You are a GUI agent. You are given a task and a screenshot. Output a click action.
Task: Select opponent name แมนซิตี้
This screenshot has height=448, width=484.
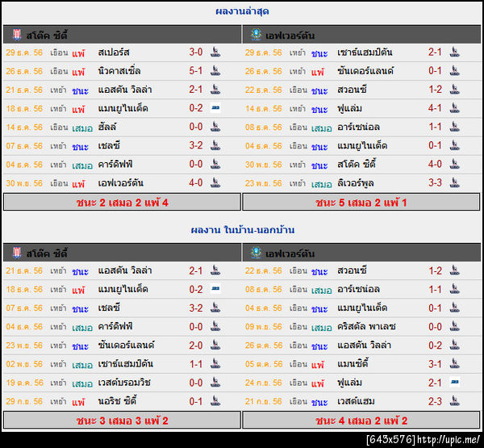click(x=353, y=364)
